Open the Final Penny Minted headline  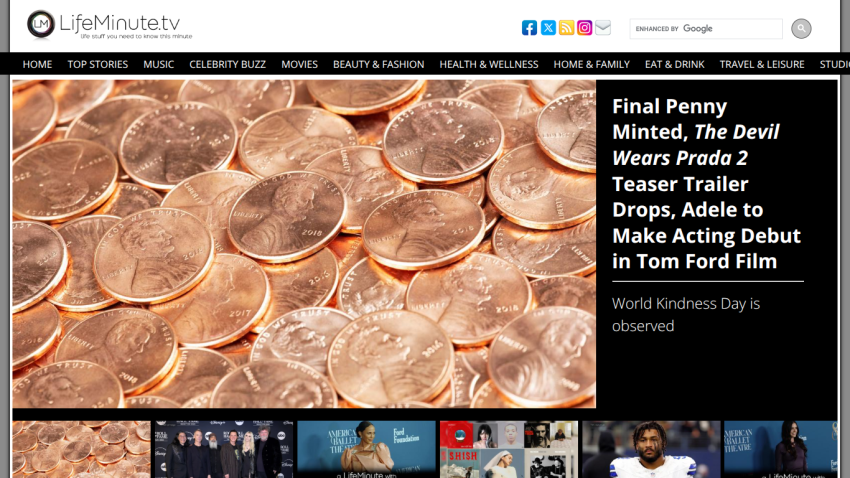(706, 184)
